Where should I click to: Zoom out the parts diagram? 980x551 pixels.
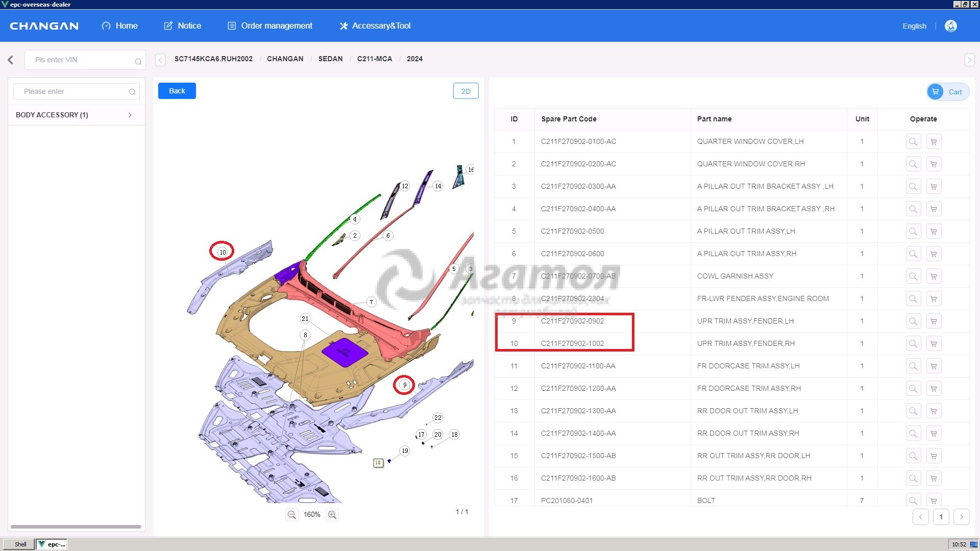(291, 515)
